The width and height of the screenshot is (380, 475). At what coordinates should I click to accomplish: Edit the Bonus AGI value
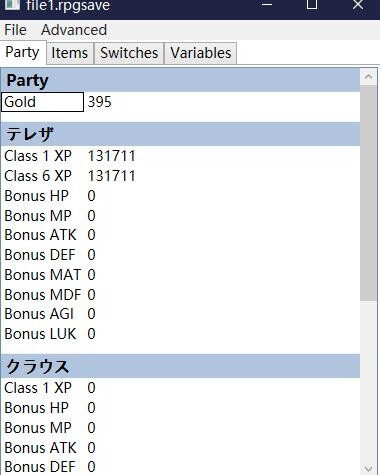[x=92, y=314]
